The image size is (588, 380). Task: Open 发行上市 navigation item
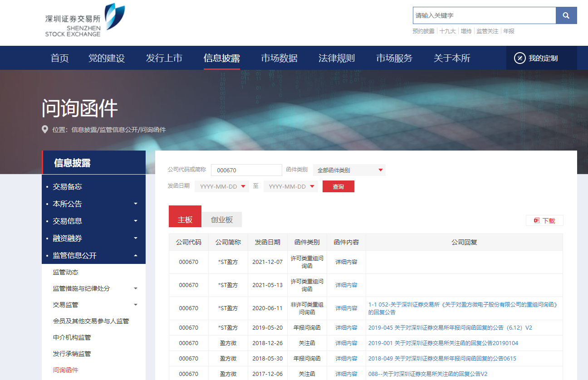(x=164, y=58)
